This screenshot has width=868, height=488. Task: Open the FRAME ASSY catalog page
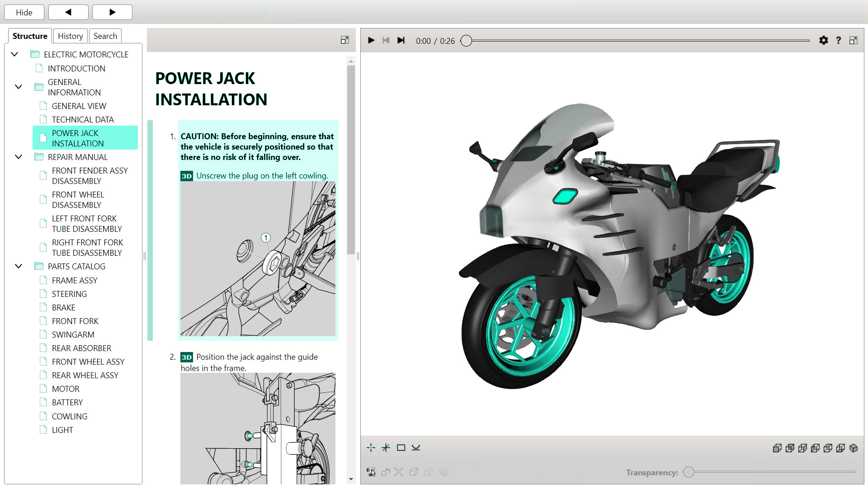(x=74, y=280)
